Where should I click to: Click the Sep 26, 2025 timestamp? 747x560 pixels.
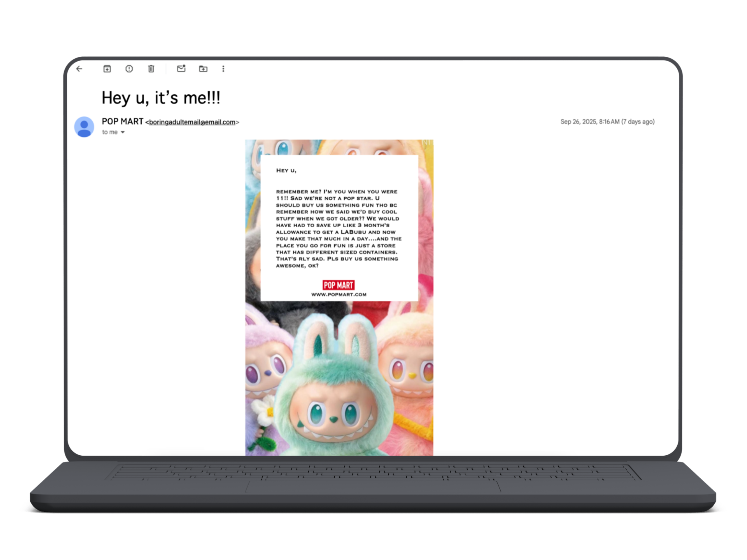(x=607, y=122)
